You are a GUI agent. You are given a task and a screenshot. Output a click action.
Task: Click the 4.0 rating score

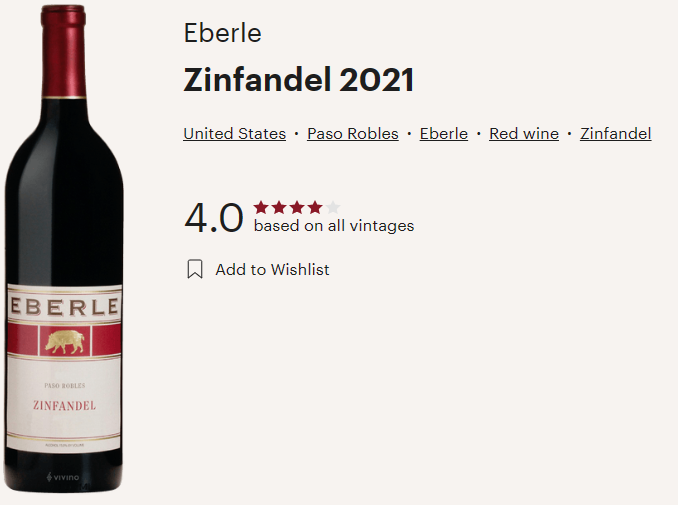(214, 217)
